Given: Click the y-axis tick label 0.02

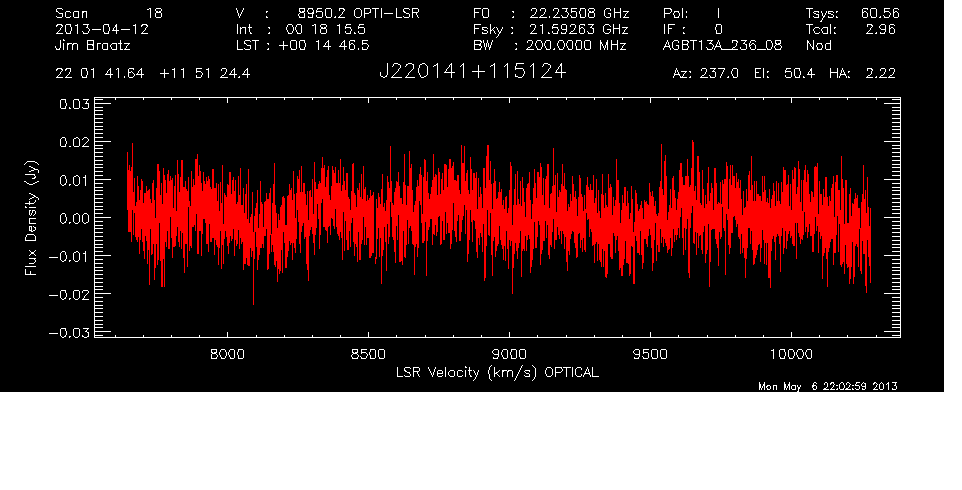Looking at the screenshot, I should (x=74, y=142).
